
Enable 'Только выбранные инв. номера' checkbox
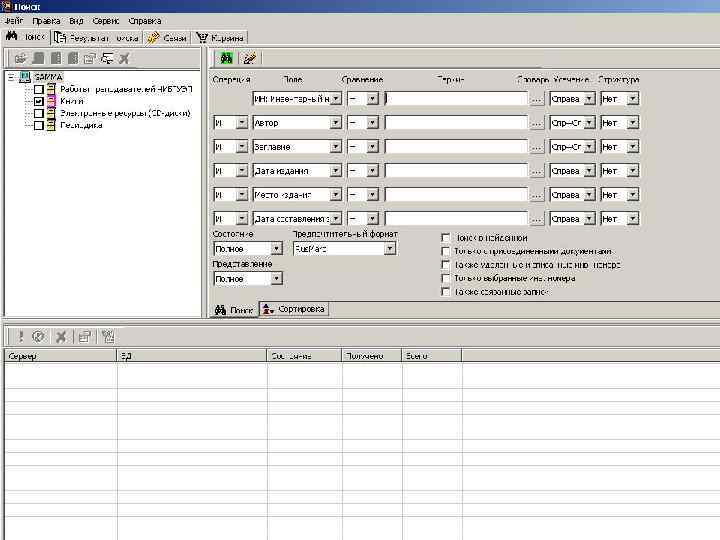click(445, 278)
